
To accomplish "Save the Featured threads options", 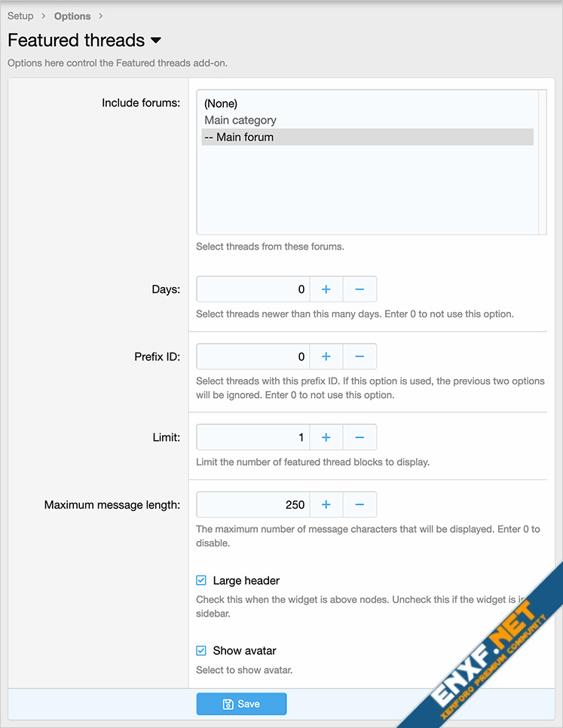I will 241,704.
